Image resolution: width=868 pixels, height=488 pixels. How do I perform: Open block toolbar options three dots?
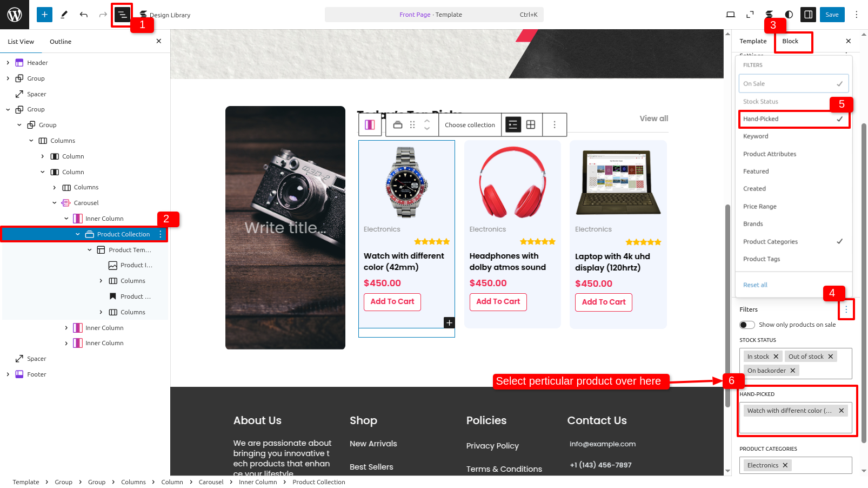click(555, 125)
